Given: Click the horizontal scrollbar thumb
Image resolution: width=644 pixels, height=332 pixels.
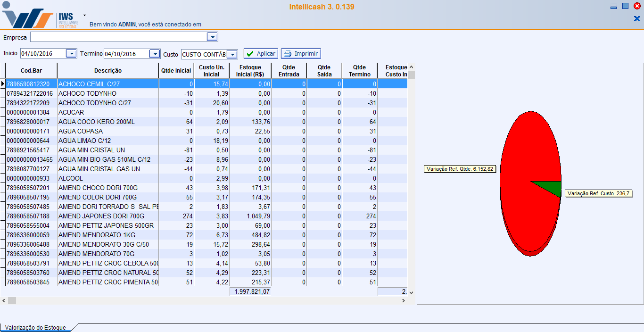Looking at the screenshot, I should click(12, 300).
